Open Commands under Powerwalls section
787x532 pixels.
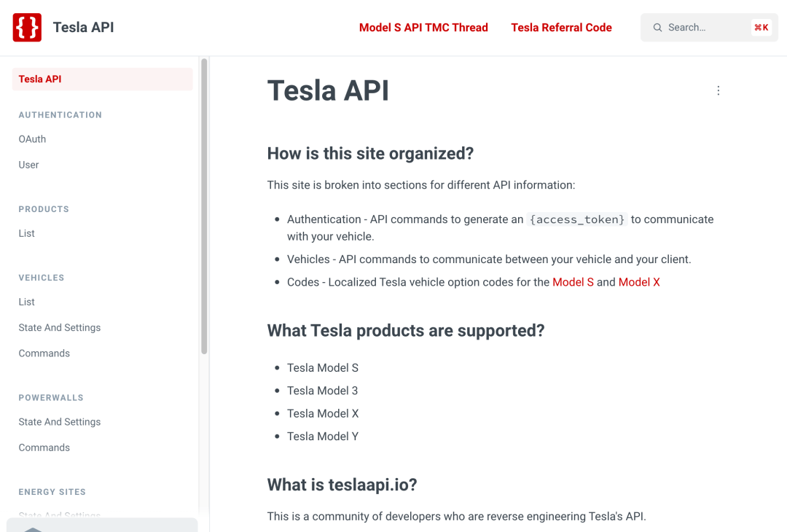pyautogui.click(x=44, y=447)
